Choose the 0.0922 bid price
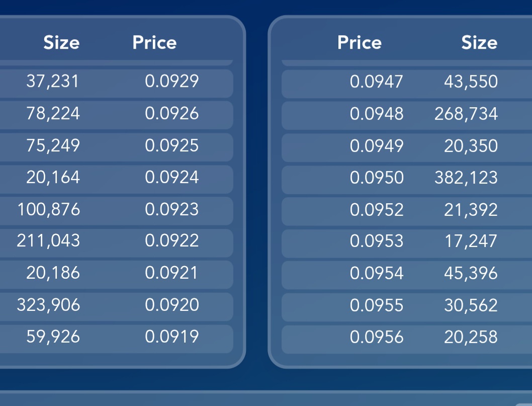The image size is (532, 406). (x=172, y=241)
